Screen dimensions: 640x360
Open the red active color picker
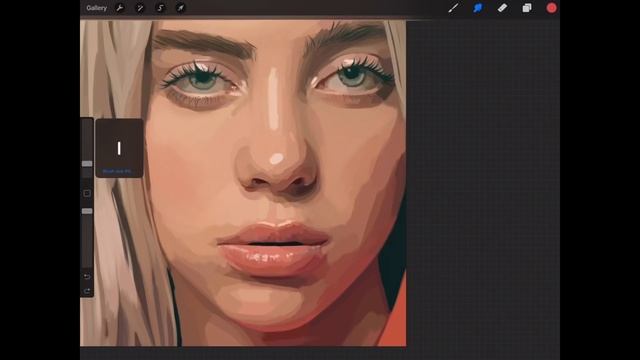pos(551,8)
